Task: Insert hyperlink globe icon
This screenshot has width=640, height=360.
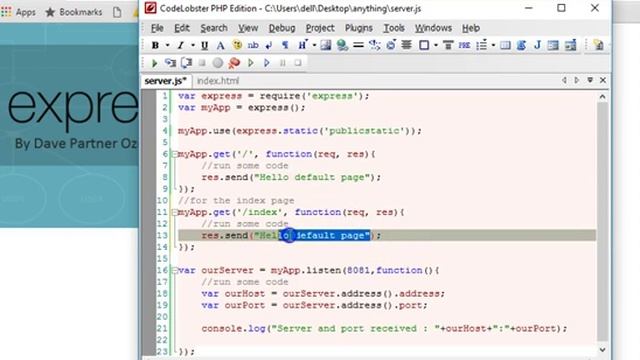Action: click(x=342, y=45)
